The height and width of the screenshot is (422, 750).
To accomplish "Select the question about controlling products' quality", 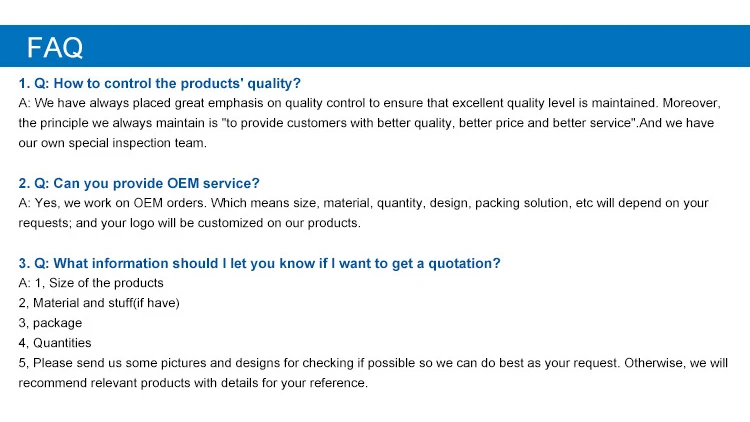I will pos(160,83).
